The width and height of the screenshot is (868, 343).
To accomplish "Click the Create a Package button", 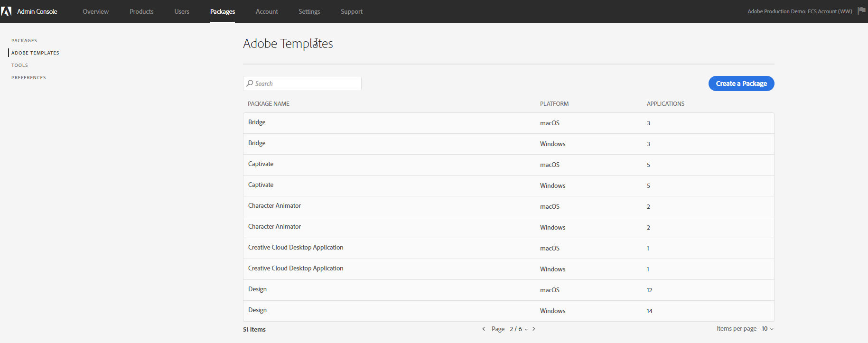I will (741, 83).
